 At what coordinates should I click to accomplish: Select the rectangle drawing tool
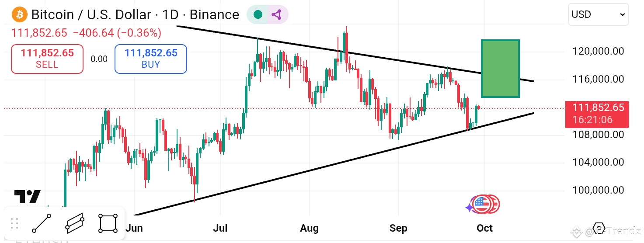pos(108,223)
